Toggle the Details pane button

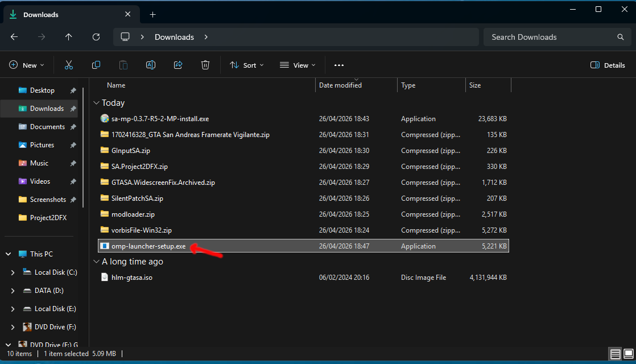608,65
